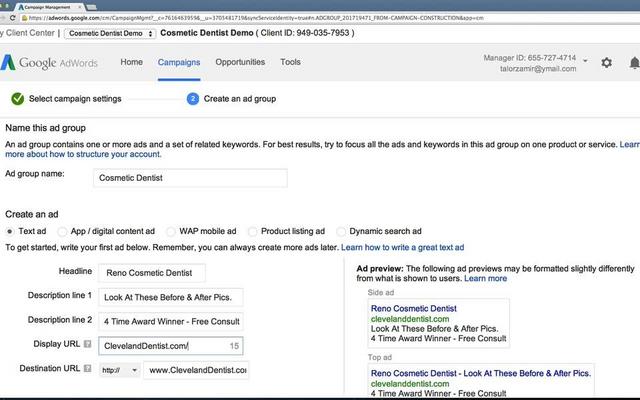This screenshot has width=640, height=400.
Task: Open the Opportunities tab
Action: point(240,62)
